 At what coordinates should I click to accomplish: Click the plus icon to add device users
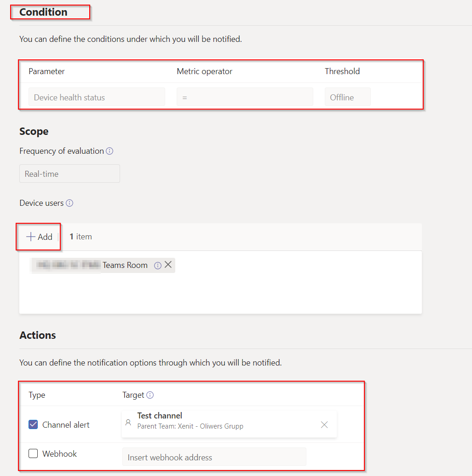tap(31, 237)
